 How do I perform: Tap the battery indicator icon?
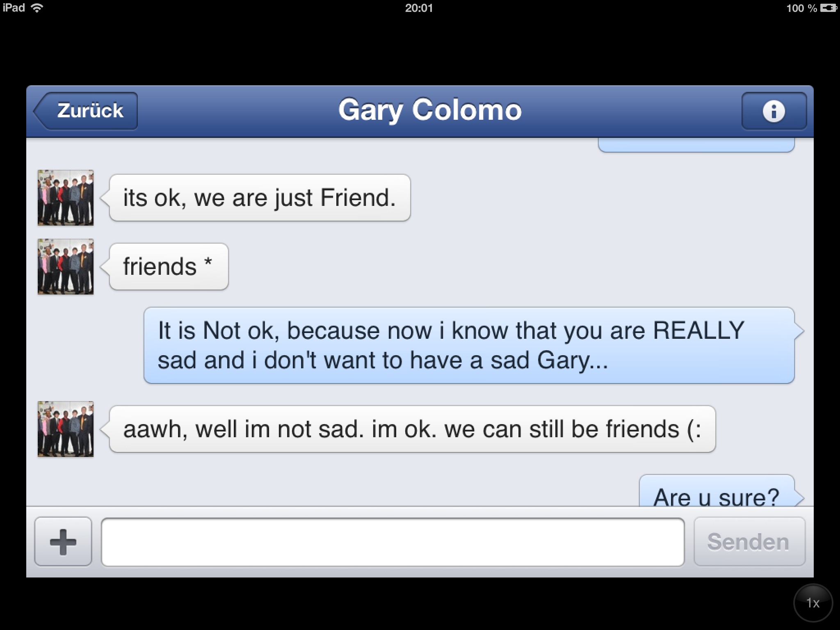coord(828,8)
